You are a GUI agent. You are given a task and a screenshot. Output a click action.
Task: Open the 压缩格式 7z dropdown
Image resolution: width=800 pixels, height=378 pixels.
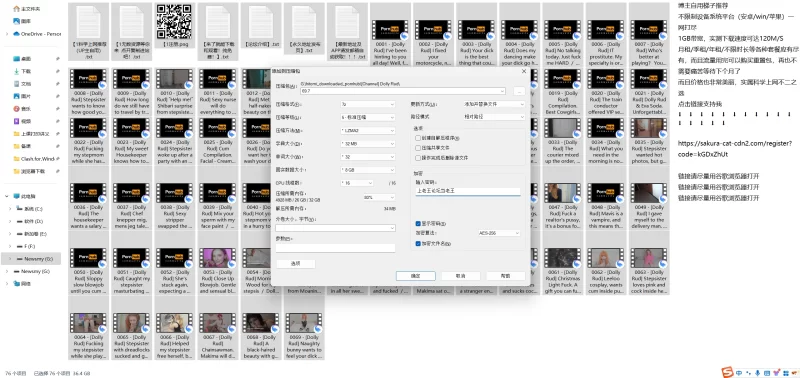tap(367, 104)
